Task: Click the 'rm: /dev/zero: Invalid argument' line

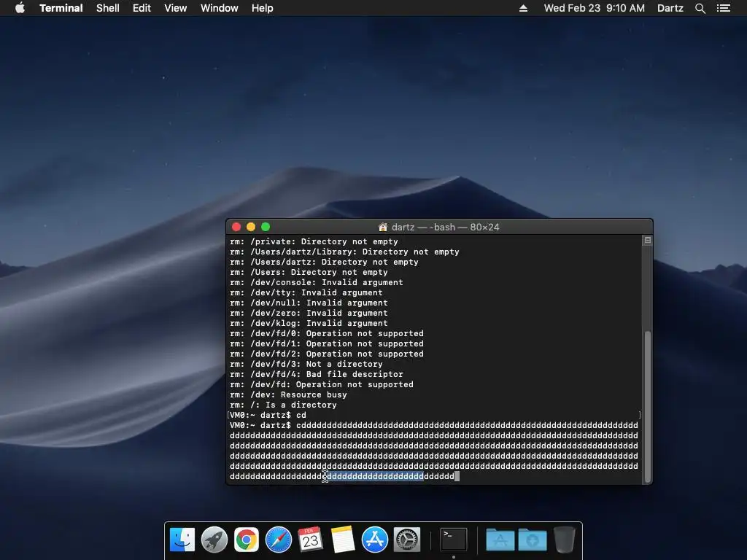Action: pyautogui.click(x=309, y=313)
